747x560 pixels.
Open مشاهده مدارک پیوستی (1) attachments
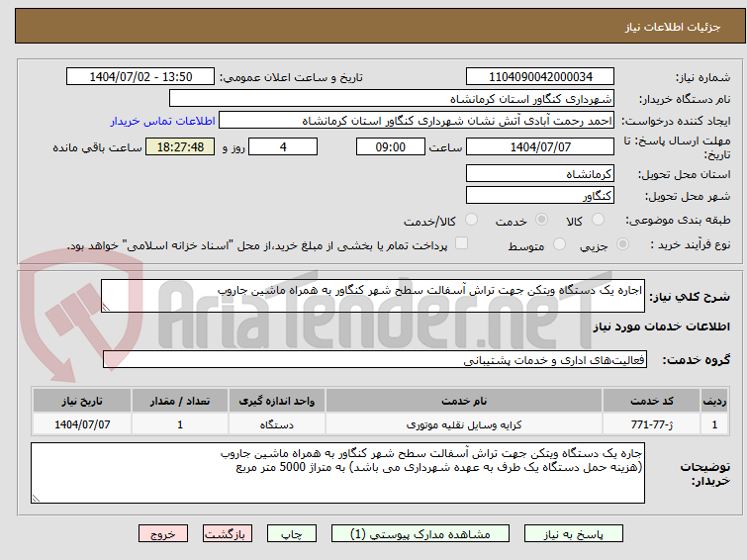click(420, 534)
